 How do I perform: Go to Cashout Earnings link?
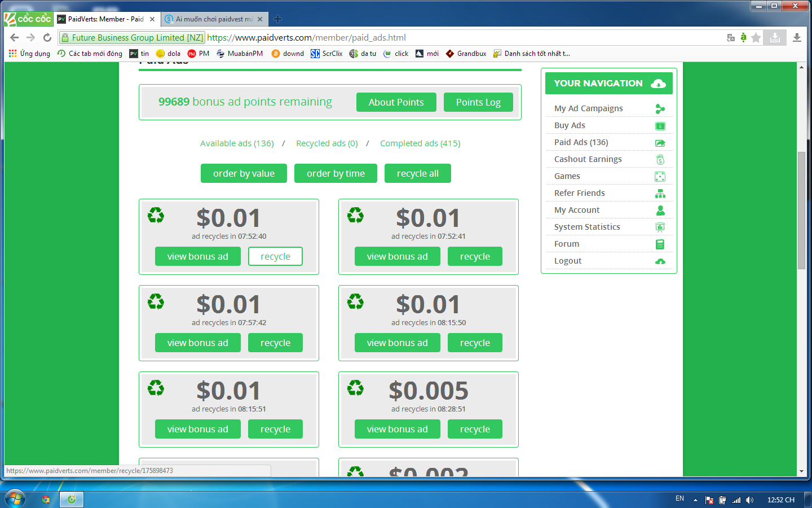[588, 159]
